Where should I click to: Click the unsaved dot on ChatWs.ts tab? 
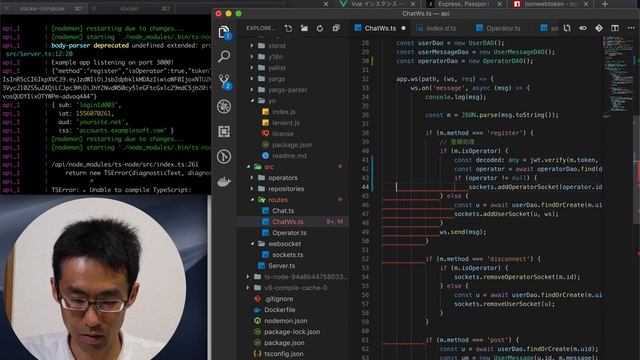(x=403, y=28)
